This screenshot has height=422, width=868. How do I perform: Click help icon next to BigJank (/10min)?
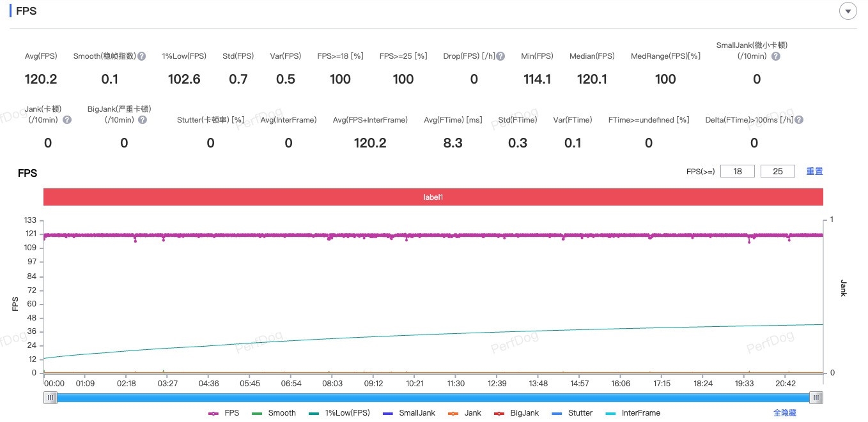click(143, 120)
